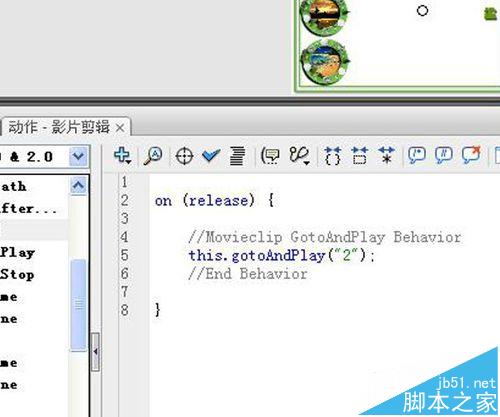Viewport: 500px width, 417px height.
Task: Remove comment icon with red arrow
Action: pyautogui.click(x=471, y=155)
